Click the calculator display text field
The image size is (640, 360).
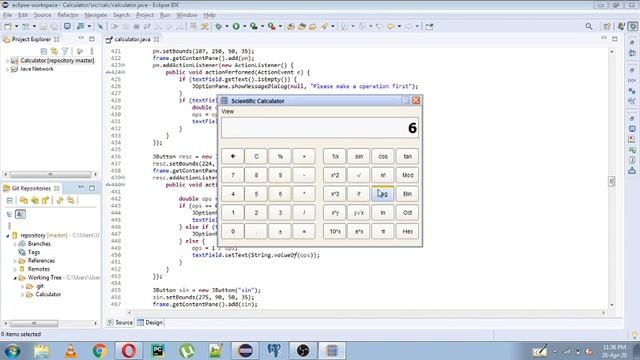(x=320, y=128)
